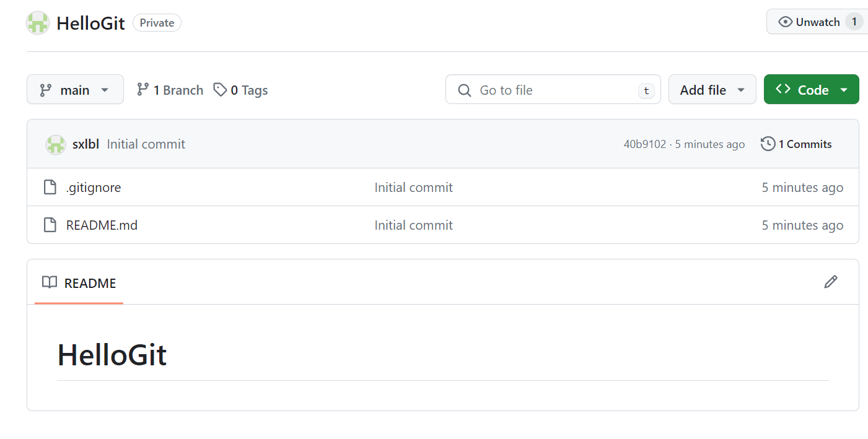This screenshot has height=439, width=868.
Task: Click the clock history icon beside Commits
Action: click(768, 144)
